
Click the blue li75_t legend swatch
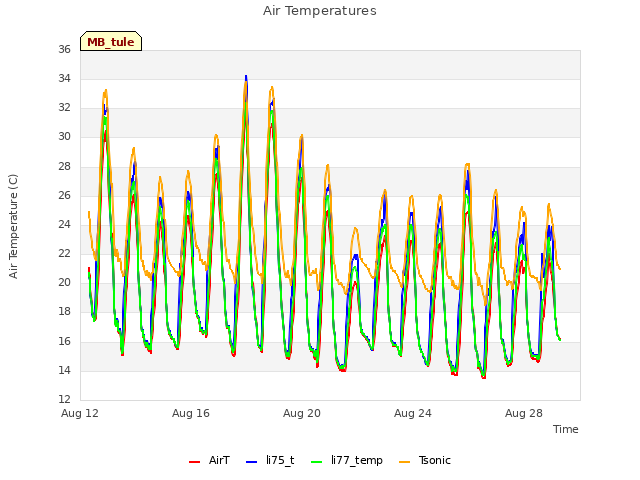[252, 462]
